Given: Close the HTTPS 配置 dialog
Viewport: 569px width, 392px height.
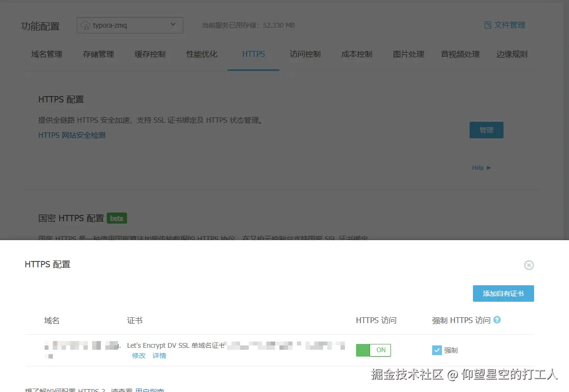Looking at the screenshot, I should (x=529, y=265).
